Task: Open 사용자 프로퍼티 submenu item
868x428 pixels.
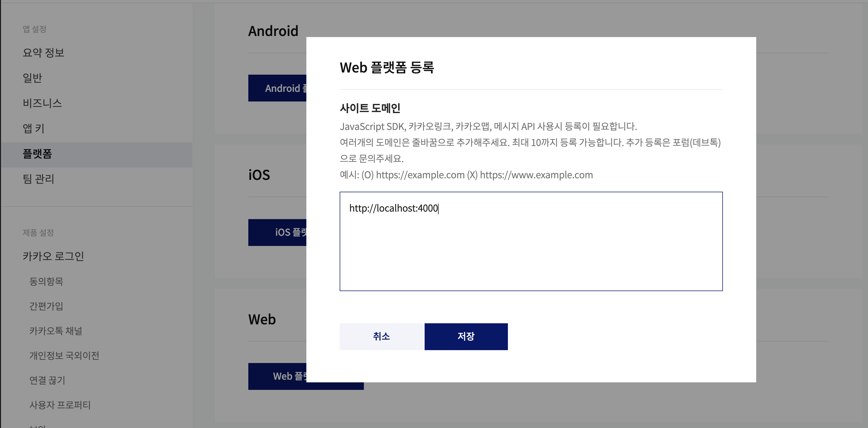Action: [60, 405]
